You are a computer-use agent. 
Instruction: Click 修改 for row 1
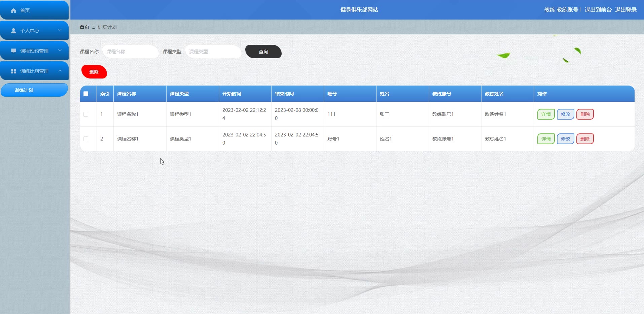[x=565, y=114]
